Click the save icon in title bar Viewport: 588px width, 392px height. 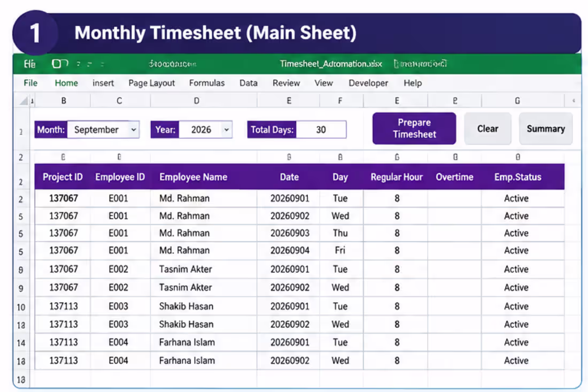[60, 64]
